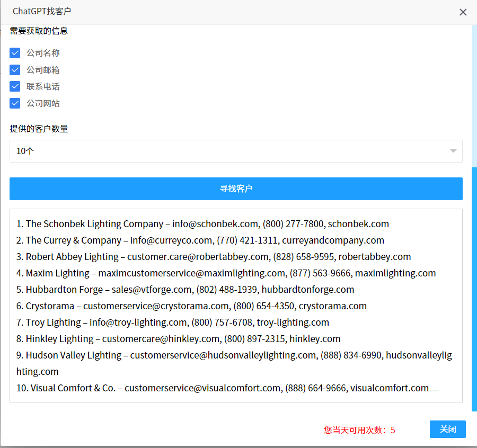Image resolution: width=477 pixels, height=448 pixels.
Task: Click the arrow of the customer count dropdown
Action: (x=453, y=151)
